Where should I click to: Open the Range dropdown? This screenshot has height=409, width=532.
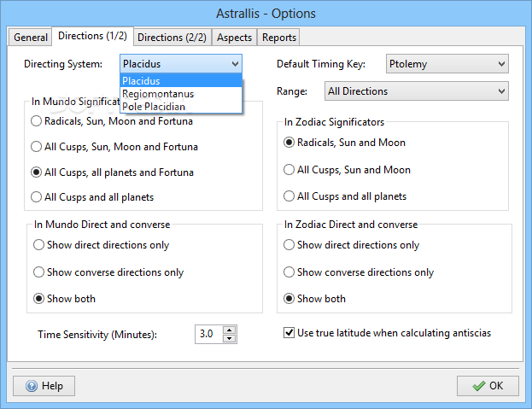pyautogui.click(x=417, y=91)
